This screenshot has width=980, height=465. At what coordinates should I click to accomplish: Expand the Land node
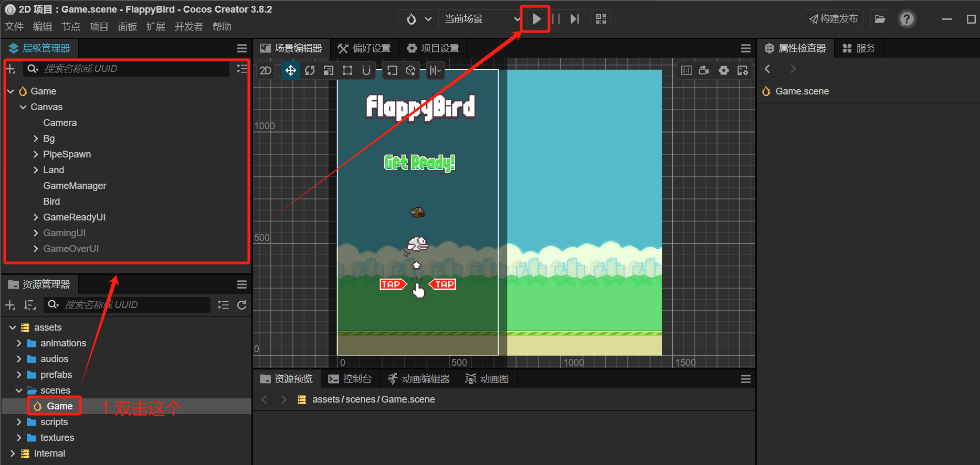36,170
